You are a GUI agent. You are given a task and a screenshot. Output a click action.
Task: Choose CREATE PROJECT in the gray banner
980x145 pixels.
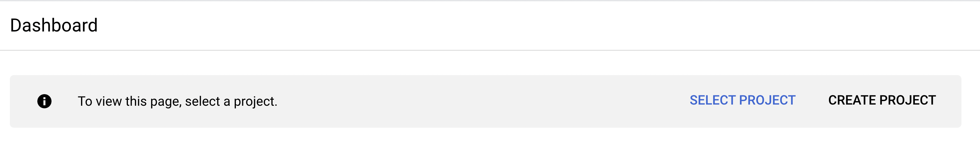click(882, 100)
